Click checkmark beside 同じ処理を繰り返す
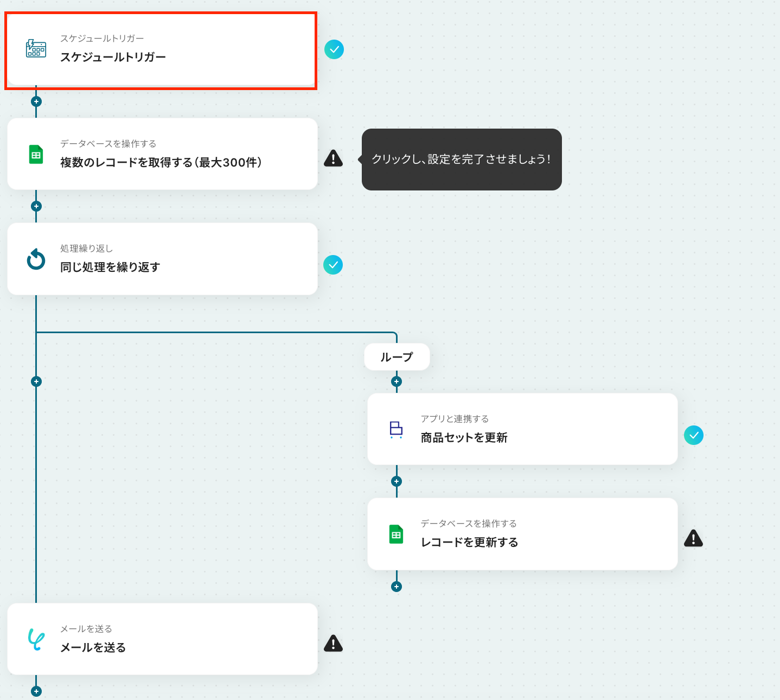Viewport: 780px width, 700px height. tap(333, 265)
